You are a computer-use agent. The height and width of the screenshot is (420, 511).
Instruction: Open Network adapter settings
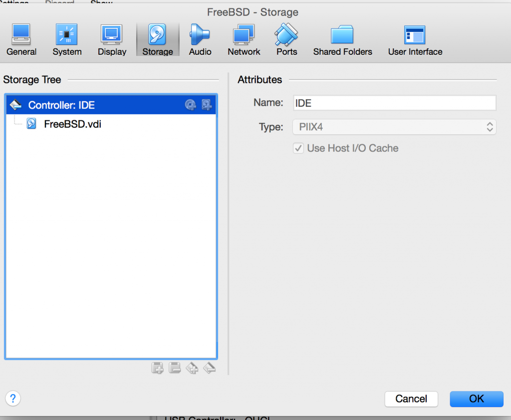pos(244,40)
